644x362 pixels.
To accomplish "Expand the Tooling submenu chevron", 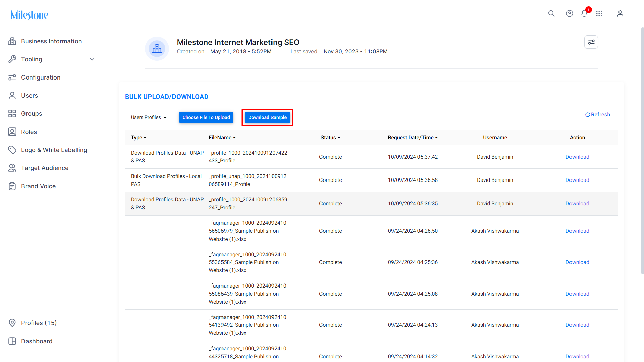I will [x=92, y=59].
